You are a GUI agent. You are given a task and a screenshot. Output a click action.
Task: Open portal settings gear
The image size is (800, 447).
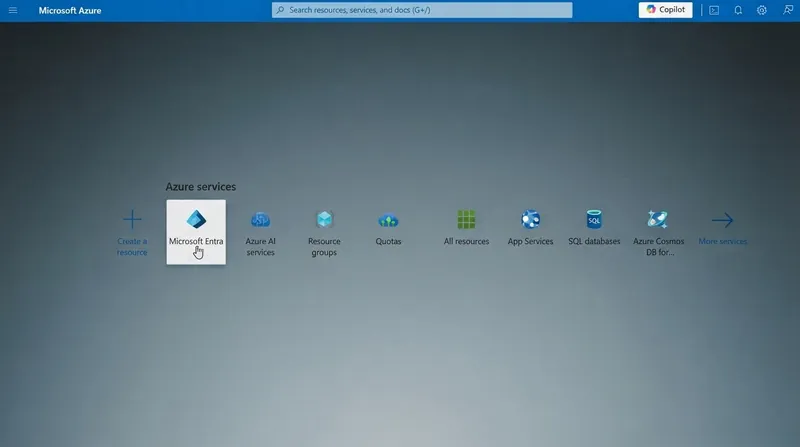[x=762, y=10]
